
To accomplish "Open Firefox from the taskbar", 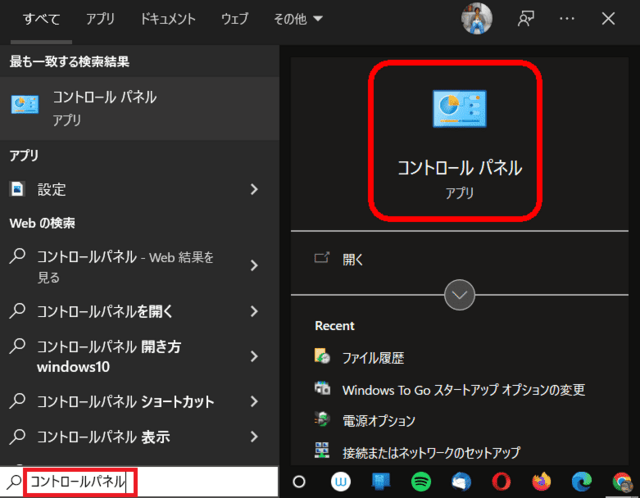I will click(x=542, y=481).
